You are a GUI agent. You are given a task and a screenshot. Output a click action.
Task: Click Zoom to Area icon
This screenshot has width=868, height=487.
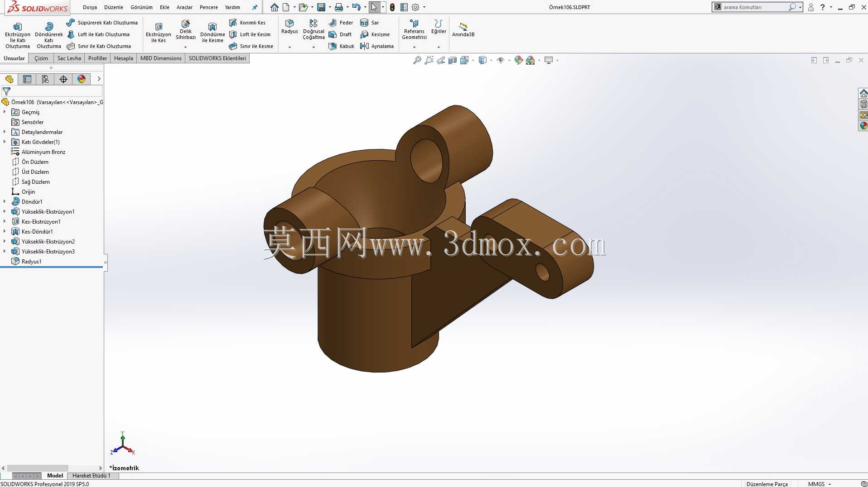(x=429, y=60)
